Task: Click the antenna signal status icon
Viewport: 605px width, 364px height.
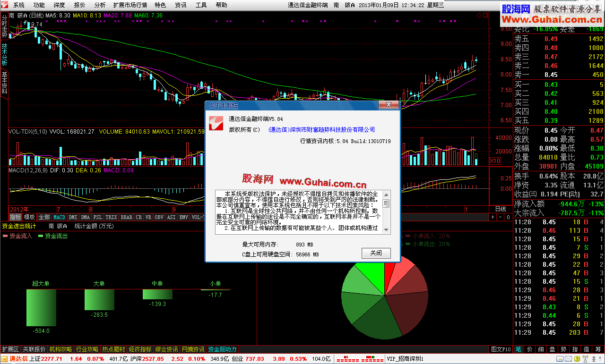Action: 585,359
